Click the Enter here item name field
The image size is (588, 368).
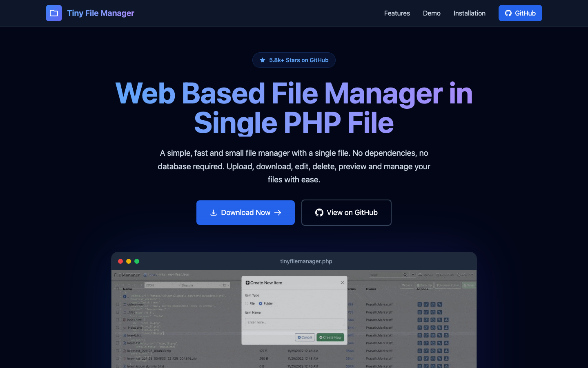294,322
